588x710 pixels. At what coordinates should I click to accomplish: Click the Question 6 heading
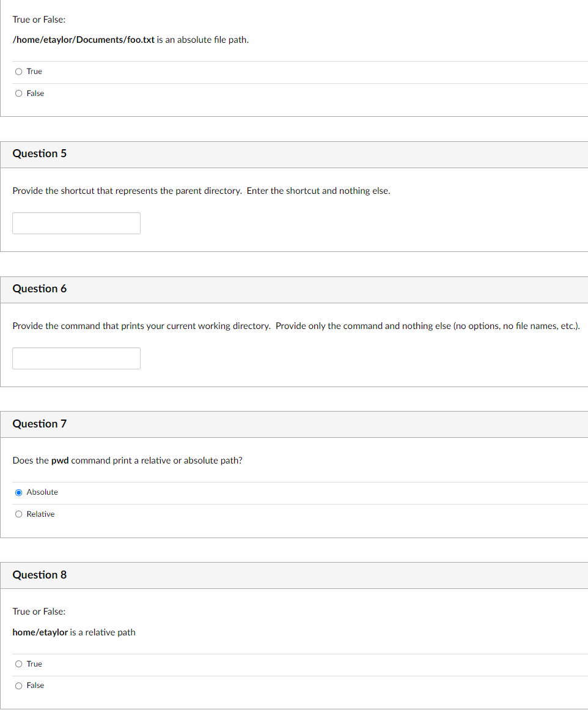(x=40, y=289)
